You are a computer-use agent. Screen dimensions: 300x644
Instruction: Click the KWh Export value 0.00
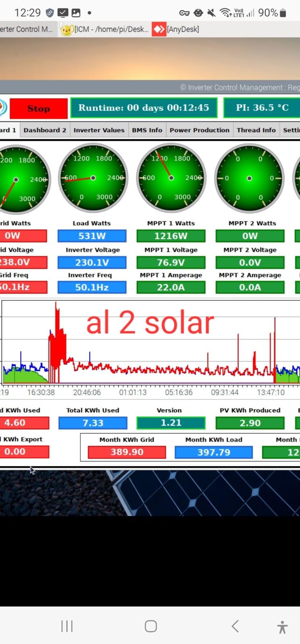point(24,452)
